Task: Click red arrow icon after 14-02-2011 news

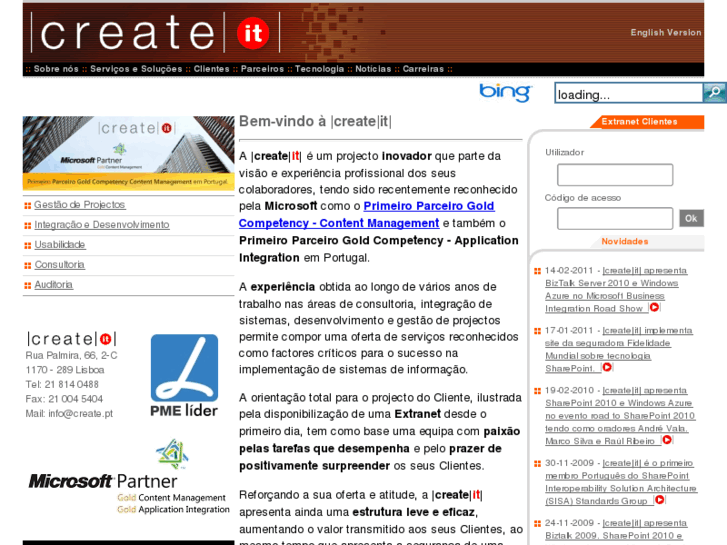Action: (x=654, y=307)
